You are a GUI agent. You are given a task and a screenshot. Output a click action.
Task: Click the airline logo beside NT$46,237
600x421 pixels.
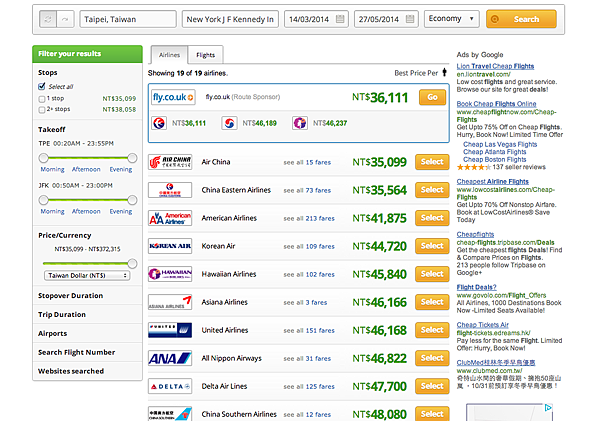[300, 123]
